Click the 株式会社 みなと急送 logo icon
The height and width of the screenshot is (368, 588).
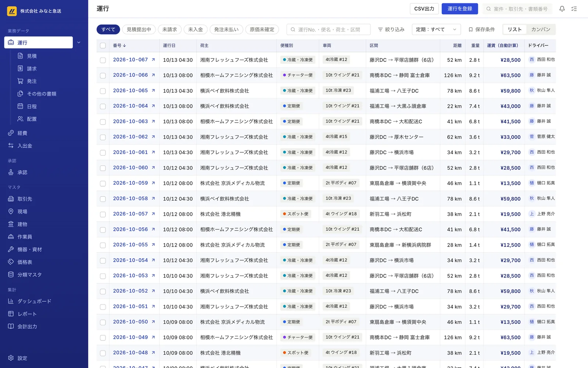pos(12,11)
